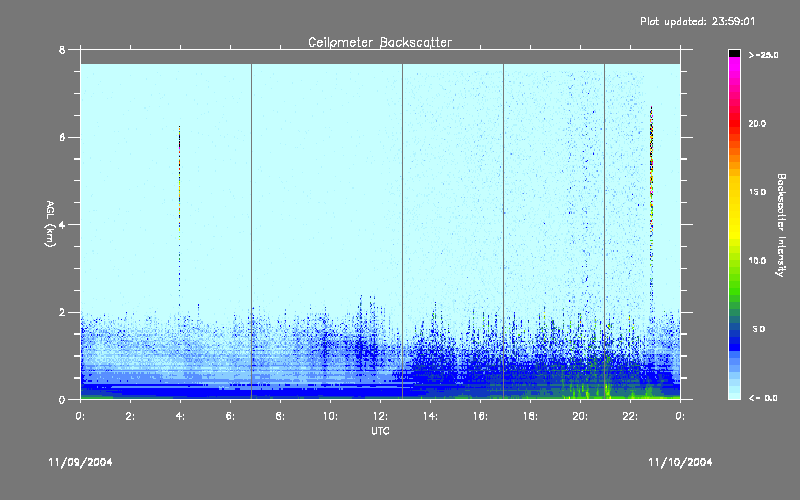Click the "12:" tick label on the UTC axis
The height and width of the screenshot is (500, 800).
pos(380,416)
